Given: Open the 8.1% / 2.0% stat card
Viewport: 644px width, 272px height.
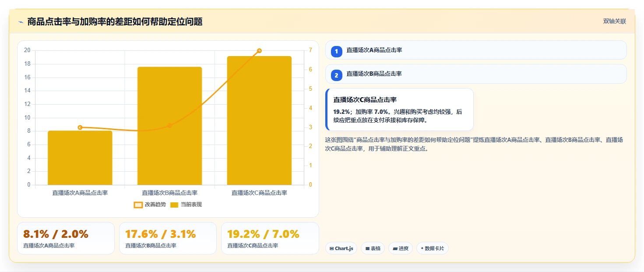Looking at the screenshot, I should tap(66, 238).
